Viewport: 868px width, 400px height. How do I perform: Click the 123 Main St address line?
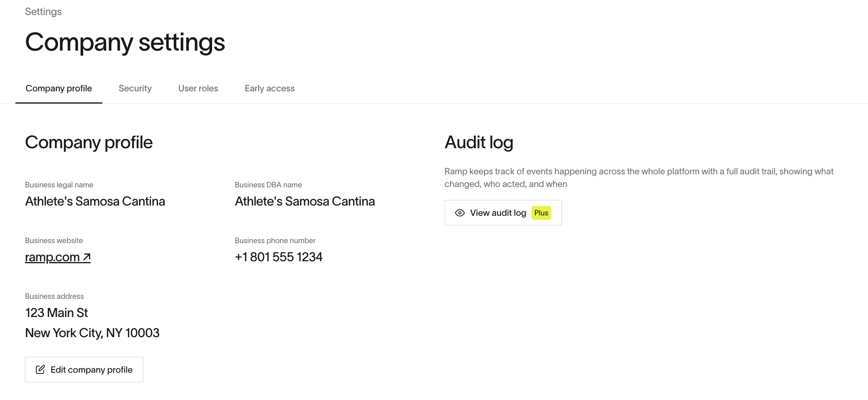(x=56, y=313)
